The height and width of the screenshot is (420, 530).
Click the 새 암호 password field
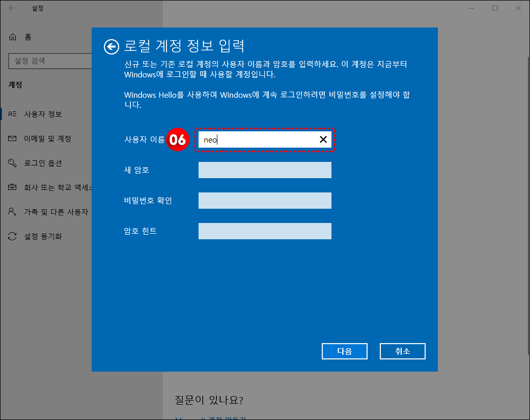(265, 170)
